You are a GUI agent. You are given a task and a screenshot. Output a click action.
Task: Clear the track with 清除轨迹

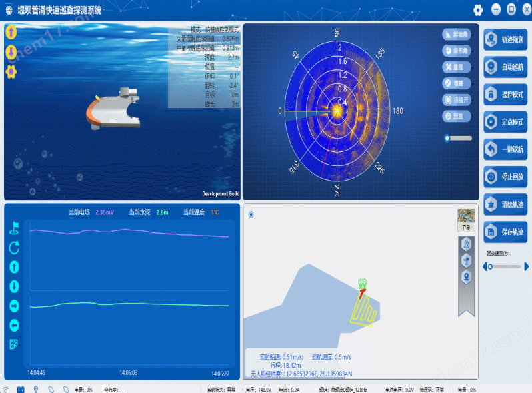click(x=505, y=204)
